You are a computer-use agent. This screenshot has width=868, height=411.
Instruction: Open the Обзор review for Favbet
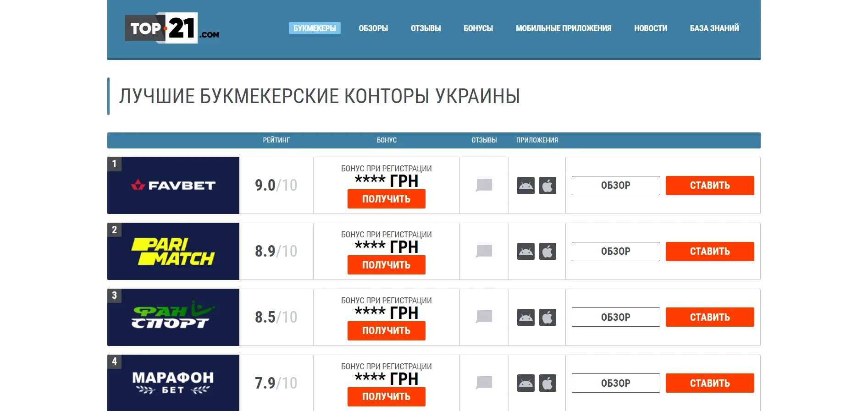(616, 186)
